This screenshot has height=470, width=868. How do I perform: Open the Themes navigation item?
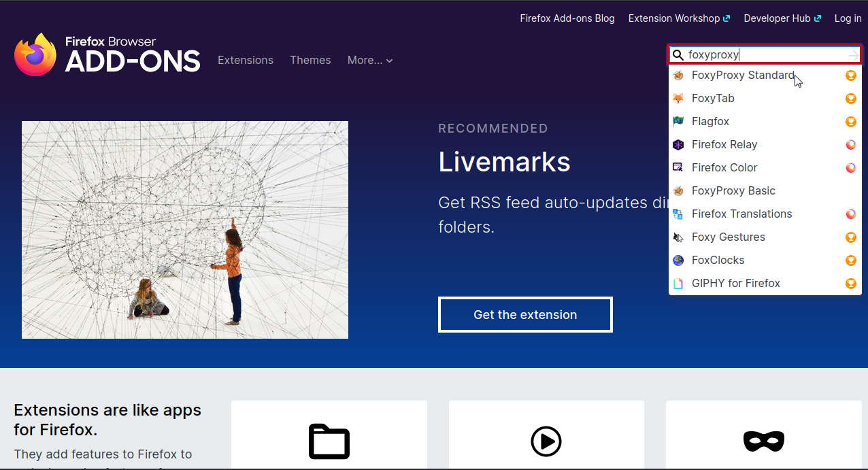[310, 61]
